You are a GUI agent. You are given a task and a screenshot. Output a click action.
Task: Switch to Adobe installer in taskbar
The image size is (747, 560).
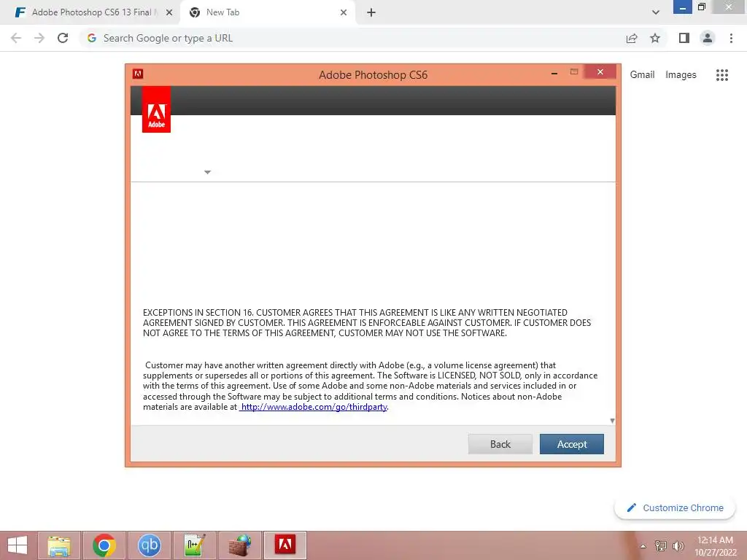click(x=285, y=545)
